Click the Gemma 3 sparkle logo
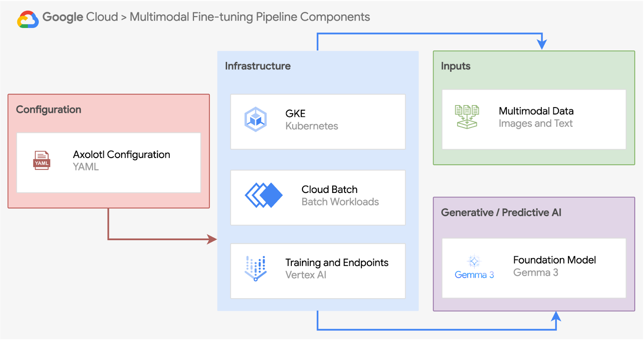The image size is (644, 340). tap(474, 262)
